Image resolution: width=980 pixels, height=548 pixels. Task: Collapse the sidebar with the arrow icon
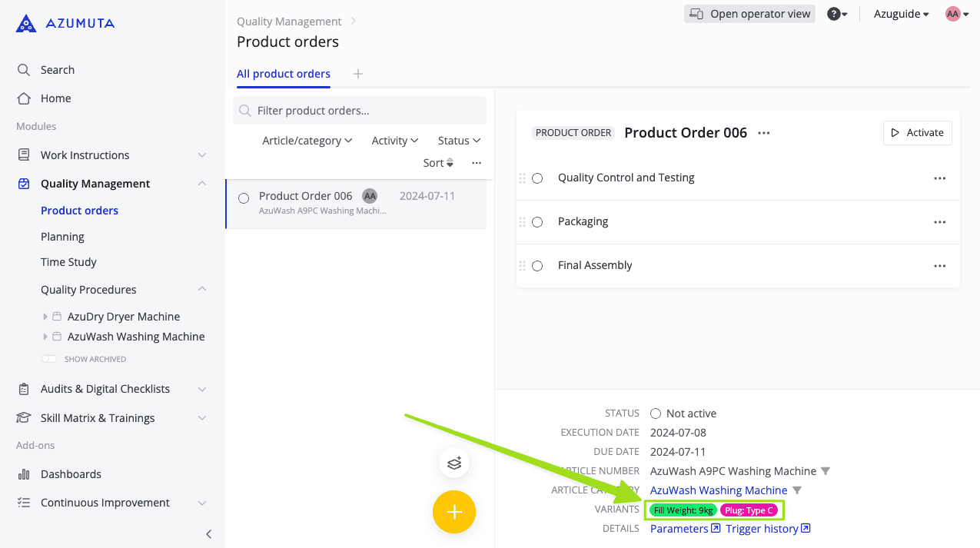click(x=208, y=534)
